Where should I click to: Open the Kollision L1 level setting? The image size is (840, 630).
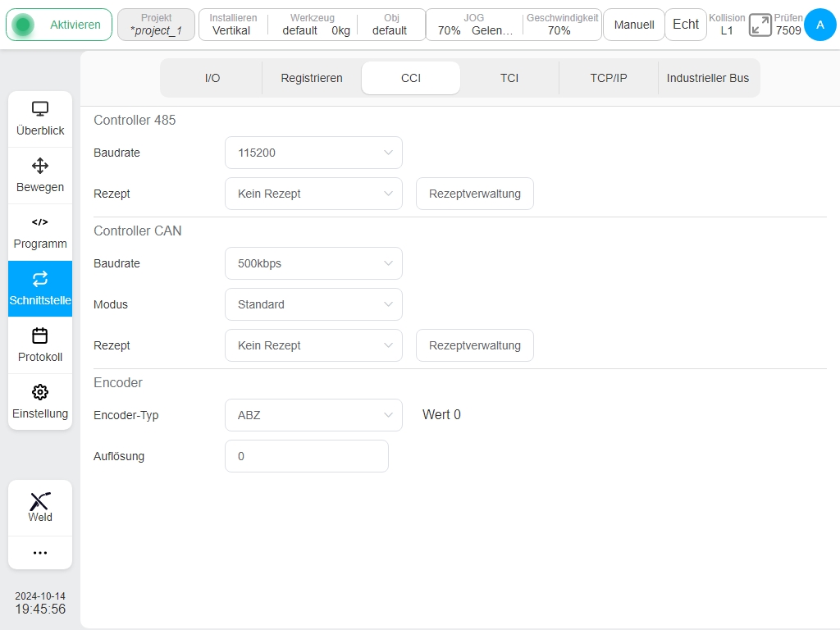click(x=727, y=25)
